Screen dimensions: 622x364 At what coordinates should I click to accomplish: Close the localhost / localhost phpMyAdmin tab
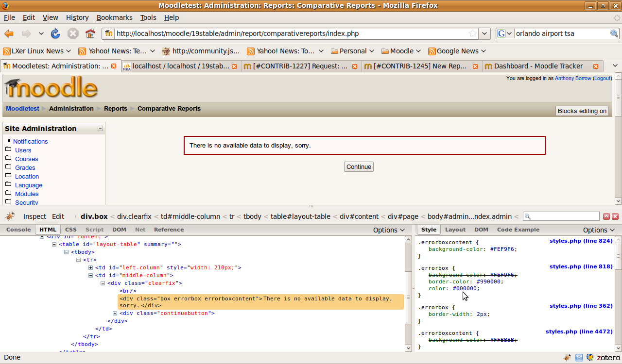click(x=234, y=66)
